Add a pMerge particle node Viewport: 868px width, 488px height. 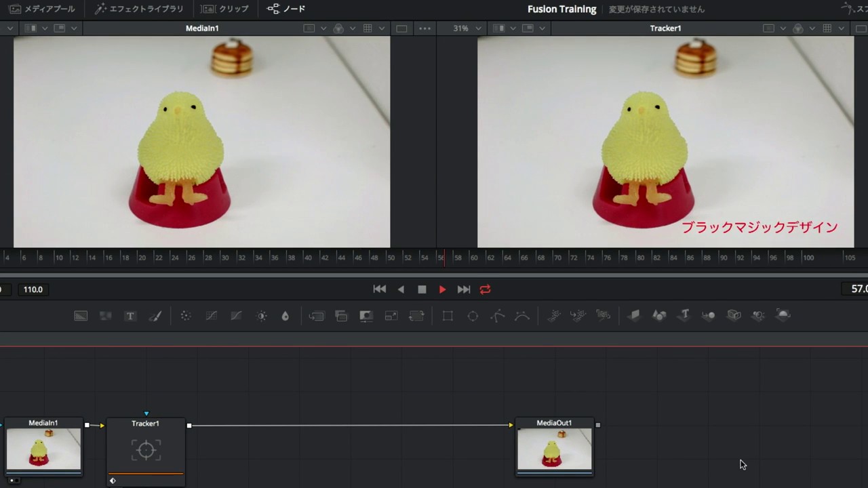pos(578,315)
